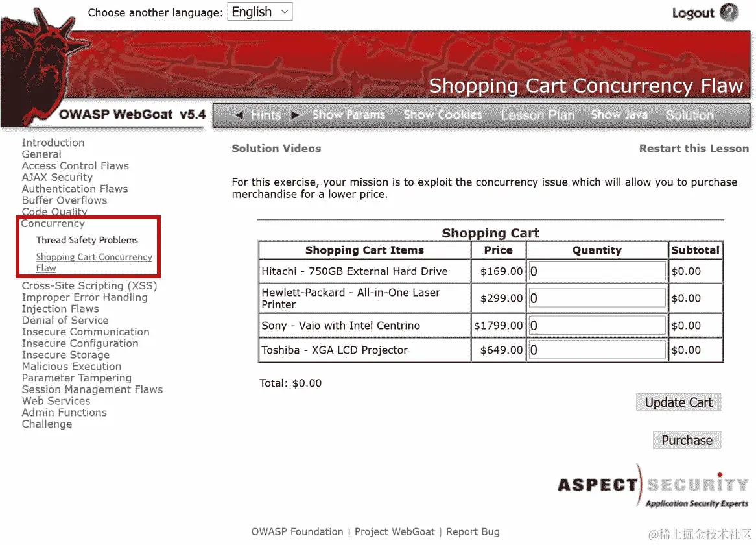Expand Parameter Tampering category

tap(77, 379)
